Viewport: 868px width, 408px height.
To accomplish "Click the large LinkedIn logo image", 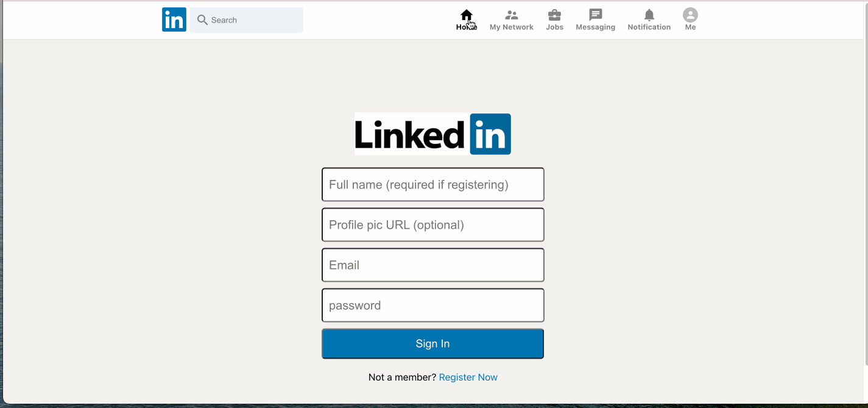I will [x=433, y=134].
